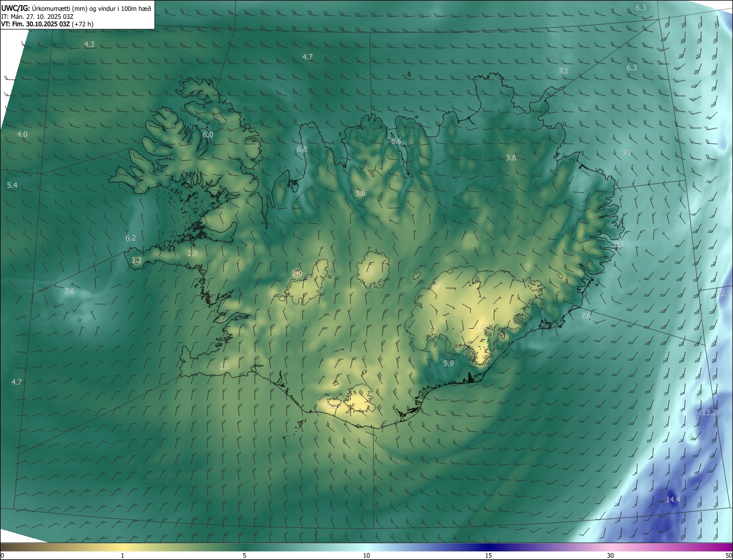Select the 3.8 value label
Viewport: 733px width, 560px height.
pyautogui.click(x=511, y=157)
